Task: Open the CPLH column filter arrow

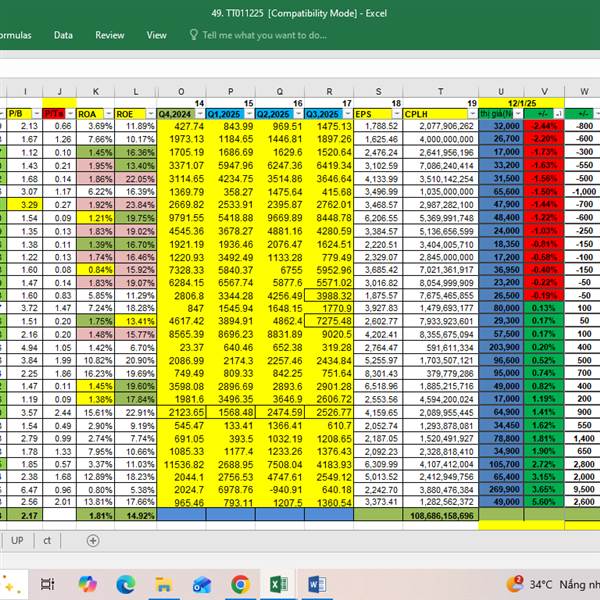Action: click(473, 114)
